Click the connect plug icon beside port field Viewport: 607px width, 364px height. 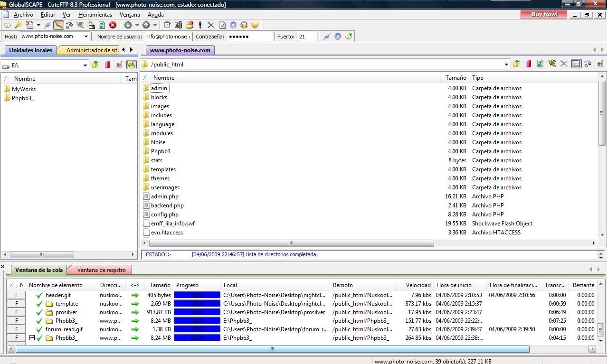click(x=326, y=37)
